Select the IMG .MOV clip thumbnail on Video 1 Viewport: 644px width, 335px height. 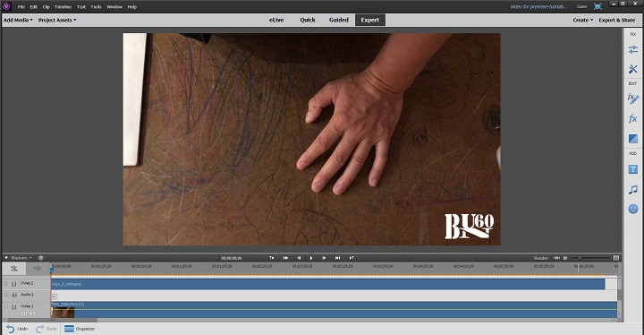click(x=63, y=313)
